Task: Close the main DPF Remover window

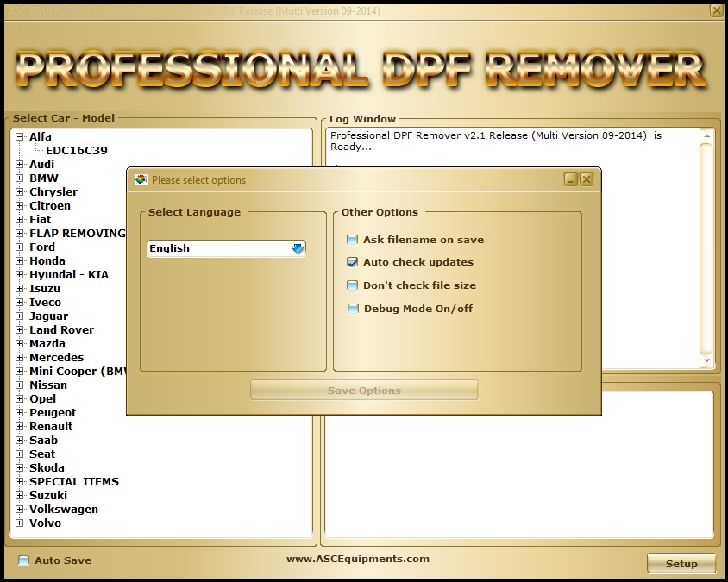Action: point(717,10)
